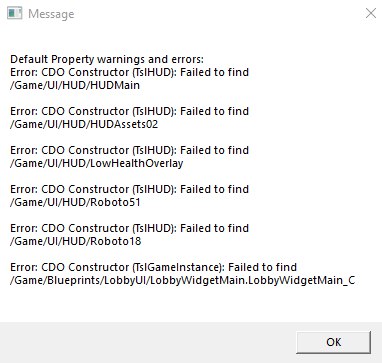This screenshot has height=363, width=382.
Task: Select the /Game/UI/HUD/HUDAssets02 path text
Action: click(x=84, y=124)
